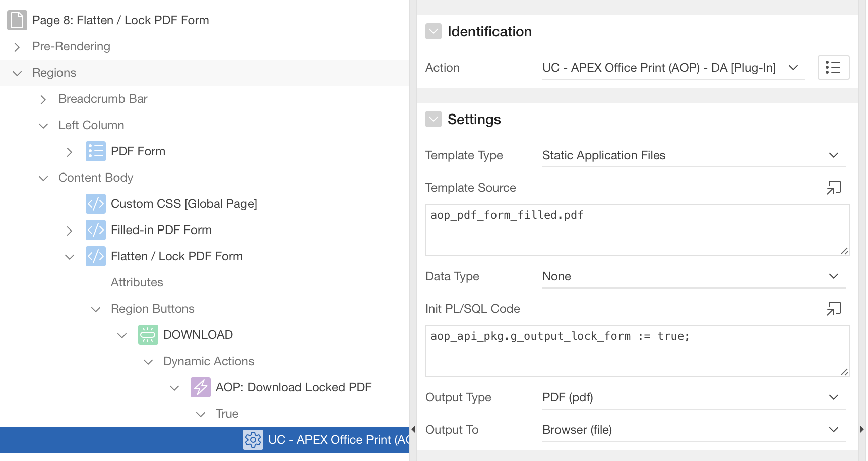The height and width of the screenshot is (461, 868).
Task: Open the Output To dropdown
Action: click(693, 430)
